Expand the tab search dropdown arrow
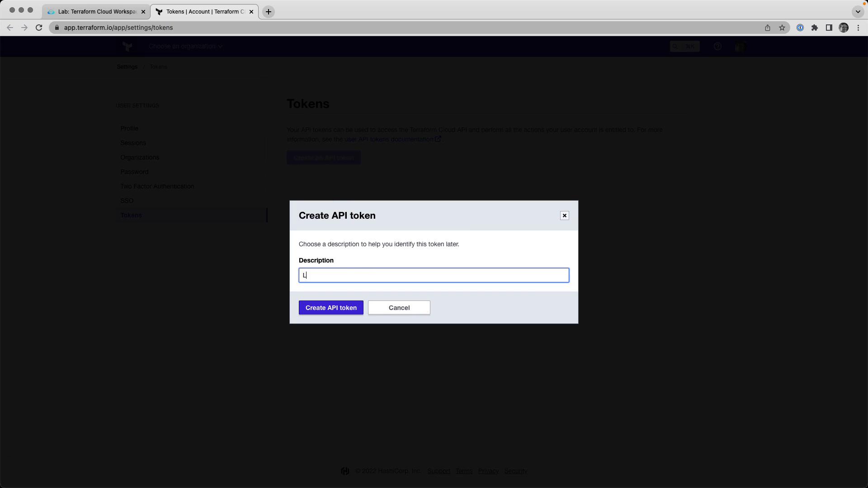The height and width of the screenshot is (488, 868). point(858,12)
